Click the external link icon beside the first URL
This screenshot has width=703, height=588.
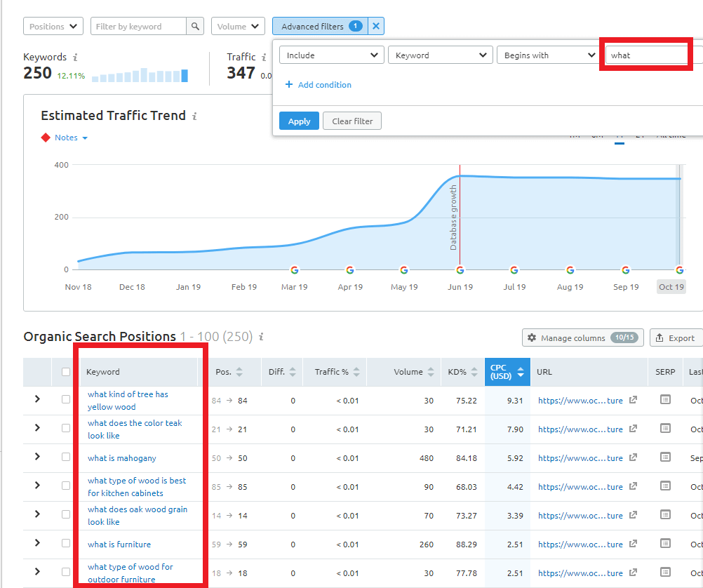click(632, 399)
